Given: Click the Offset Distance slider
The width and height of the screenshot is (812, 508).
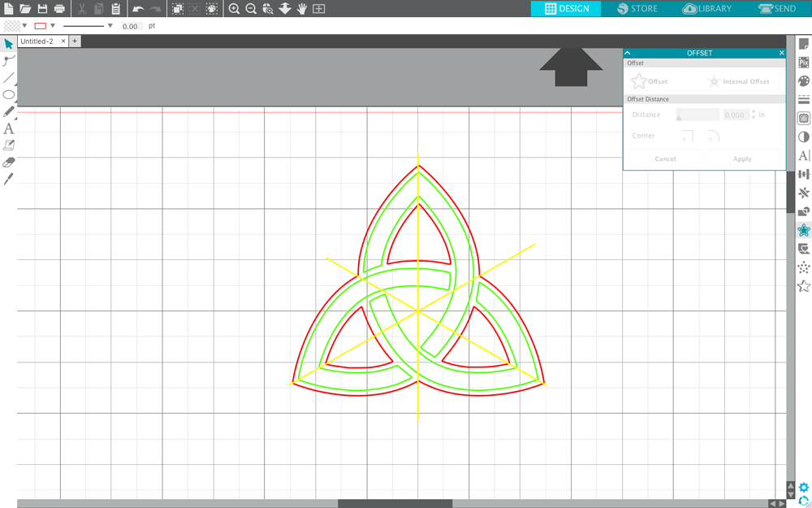Looking at the screenshot, I should tap(698, 115).
